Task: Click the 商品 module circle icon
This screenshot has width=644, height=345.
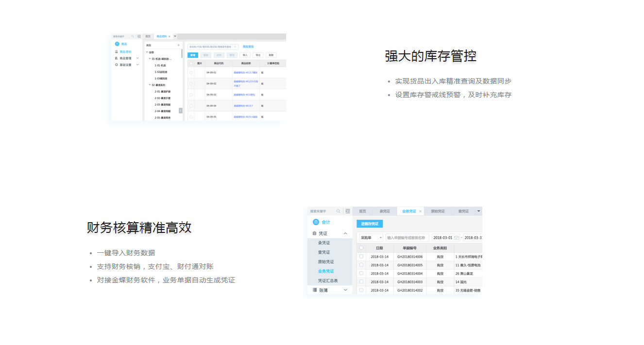Action: pyautogui.click(x=117, y=44)
